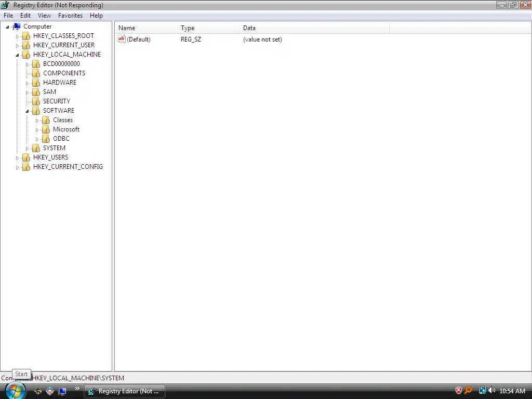Select HKEY_LOCAL_MACHINE label
This screenshot has height=399, width=532.
tap(67, 54)
